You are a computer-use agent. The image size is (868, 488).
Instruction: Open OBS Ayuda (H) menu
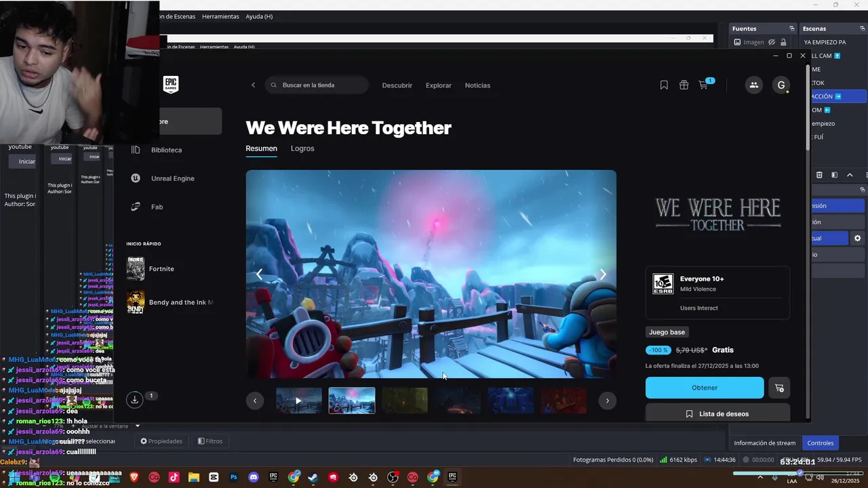[x=259, y=16]
